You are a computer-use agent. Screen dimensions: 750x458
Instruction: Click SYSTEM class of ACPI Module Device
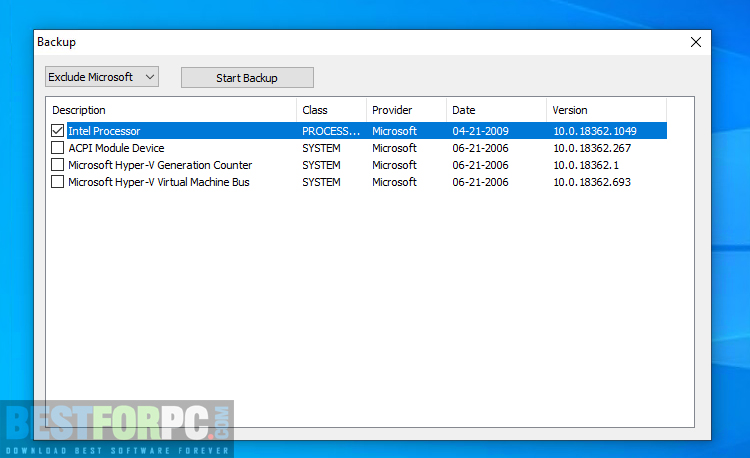point(321,148)
